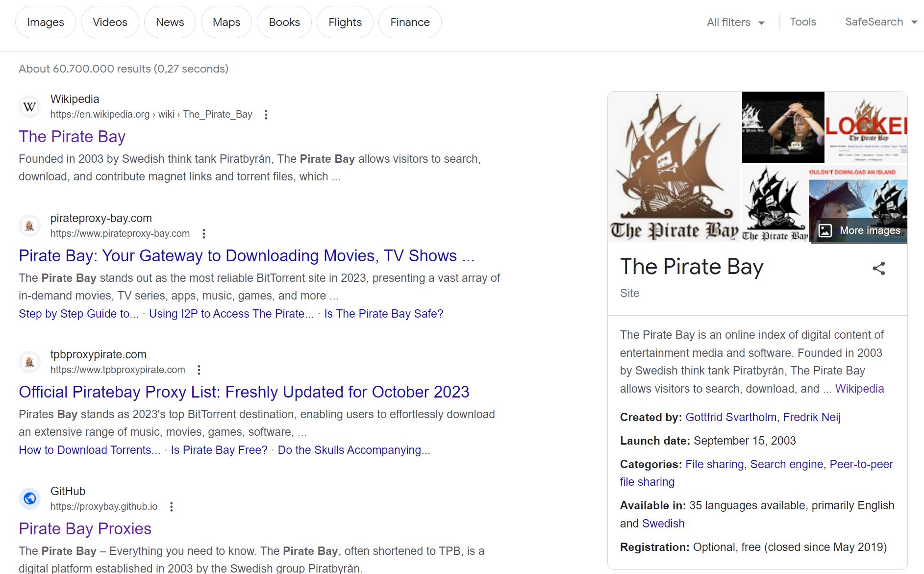Viewport: 924px width, 574px height.
Task: Open the SafeSearch dropdown
Action: [881, 22]
